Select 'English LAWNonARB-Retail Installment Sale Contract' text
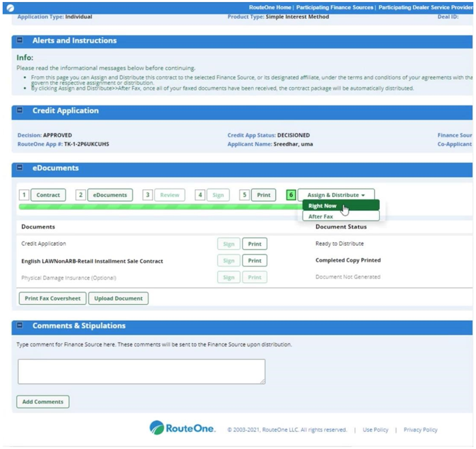The width and height of the screenshot is (476, 449). (x=92, y=261)
